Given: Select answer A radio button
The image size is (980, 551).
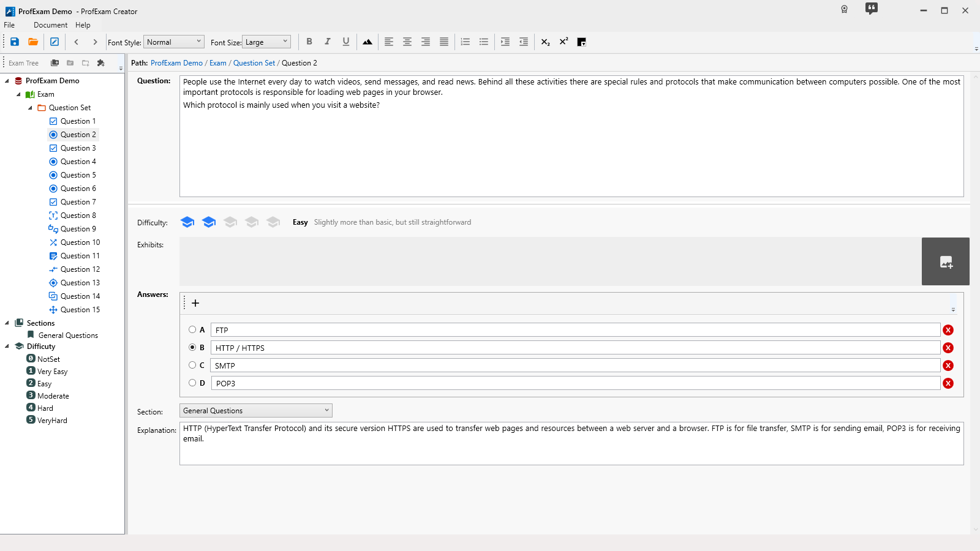Looking at the screenshot, I should pyautogui.click(x=192, y=329).
